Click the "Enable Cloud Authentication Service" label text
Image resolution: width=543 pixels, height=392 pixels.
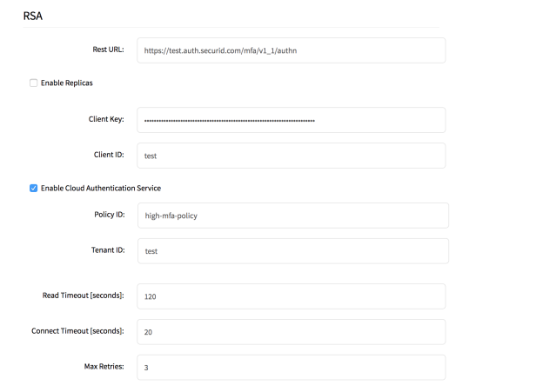coord(101,188)
